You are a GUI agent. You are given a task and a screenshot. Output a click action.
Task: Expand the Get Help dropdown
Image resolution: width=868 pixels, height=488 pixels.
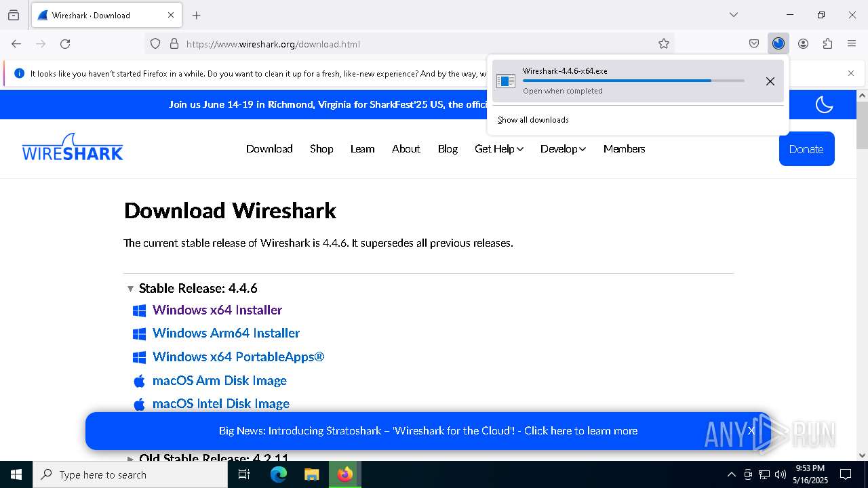click(x=499, y=149)
